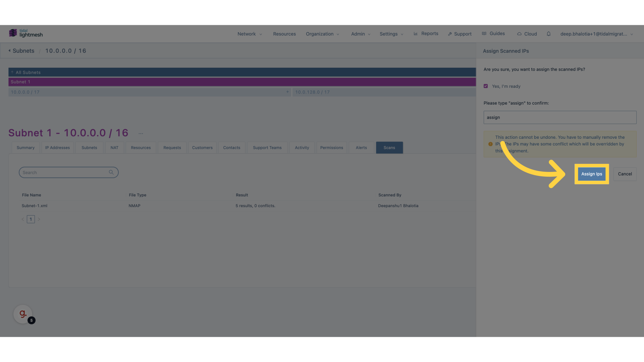Click the Assign Ips button

click(x=591, y=174)
